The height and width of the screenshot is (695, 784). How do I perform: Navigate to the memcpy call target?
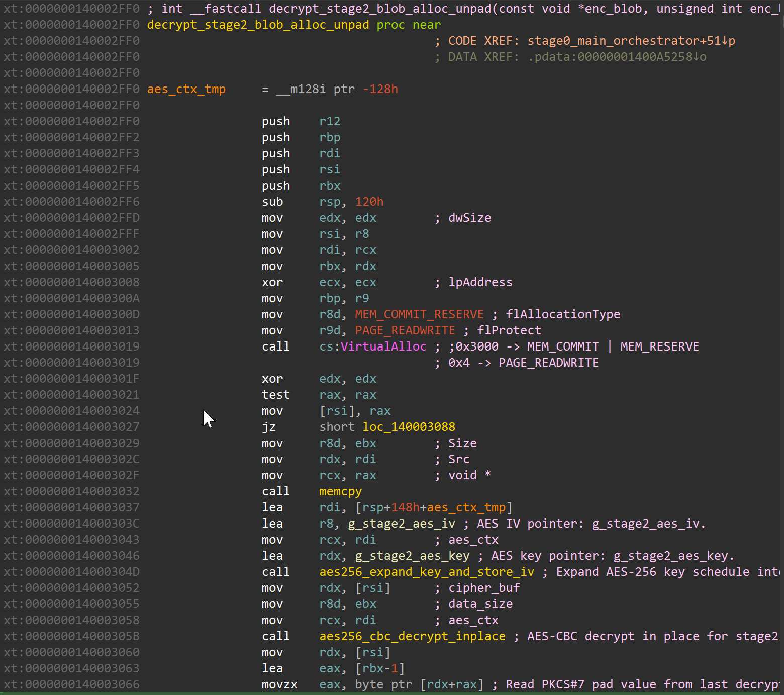340,491
